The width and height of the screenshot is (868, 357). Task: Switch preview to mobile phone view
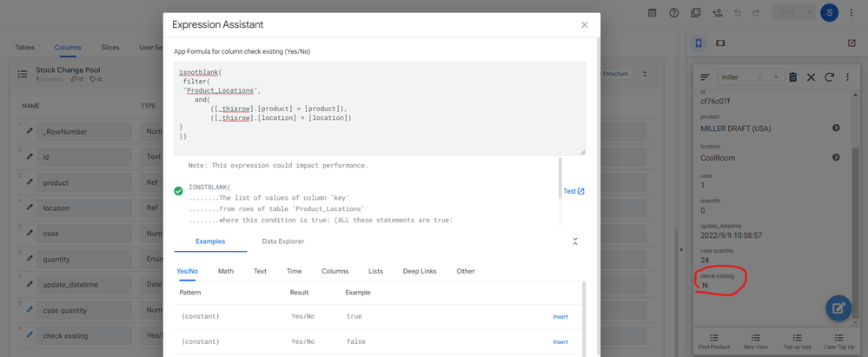point(699,43)
